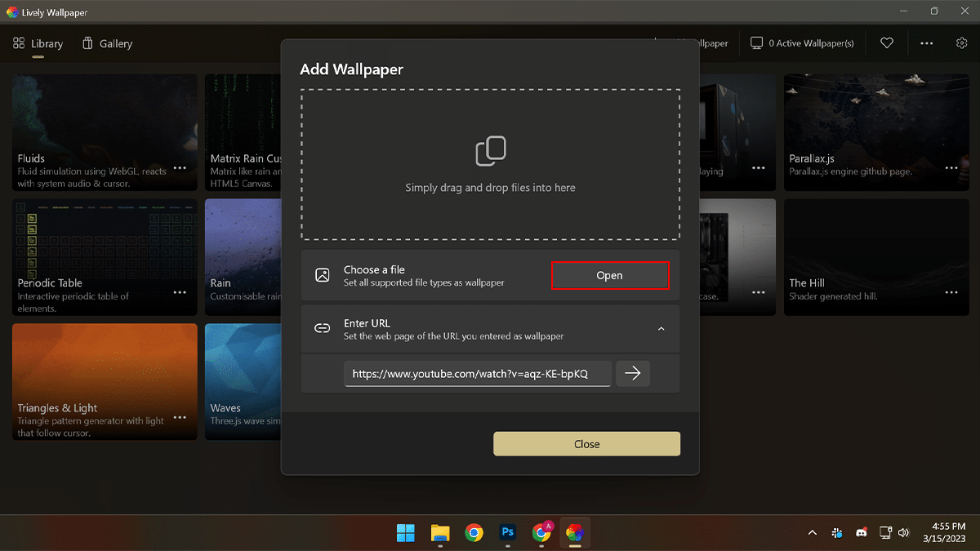Switch to the Library tab
The width and height of the screenshot is (980, 551).
point(38,43)
